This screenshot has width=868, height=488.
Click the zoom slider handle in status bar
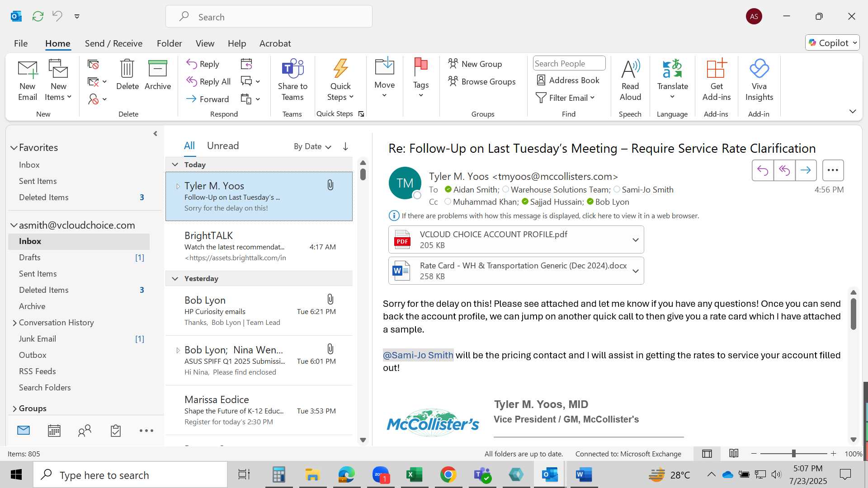(793, 454)
